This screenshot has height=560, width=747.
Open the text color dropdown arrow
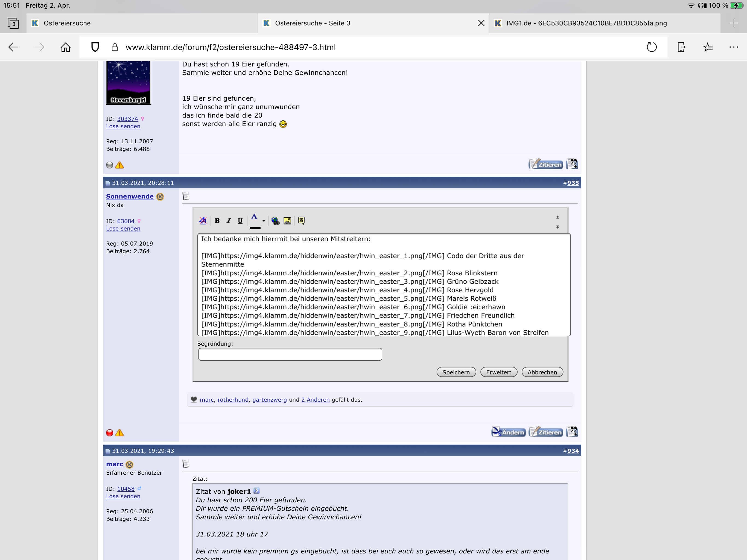264,221
